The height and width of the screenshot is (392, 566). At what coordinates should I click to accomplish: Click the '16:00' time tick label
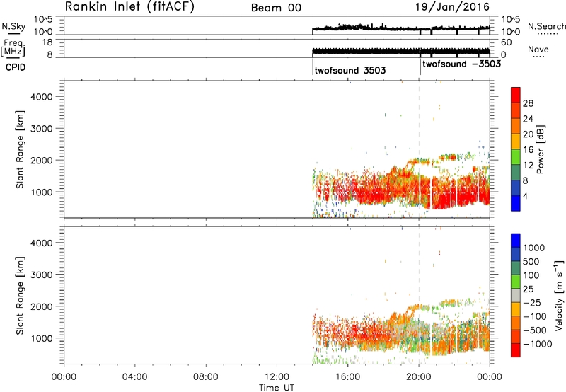click(x=347, y=377)
